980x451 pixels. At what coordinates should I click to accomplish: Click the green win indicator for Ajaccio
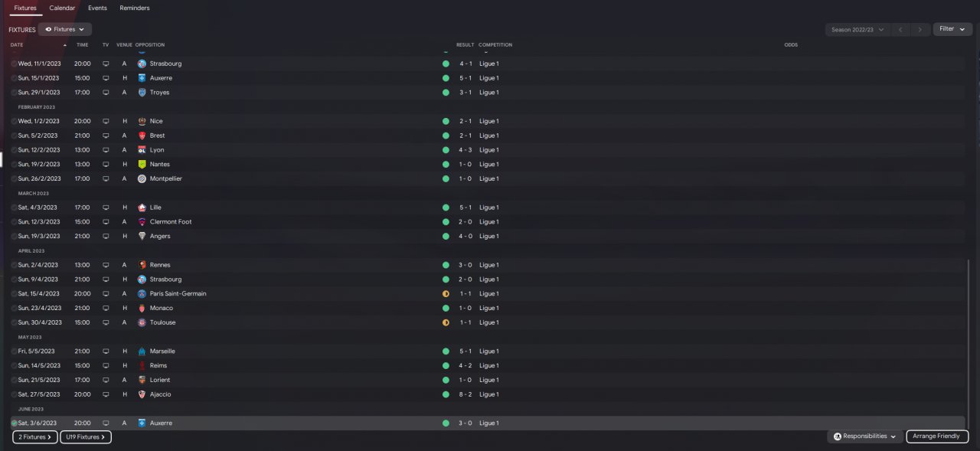click(446, 394)
